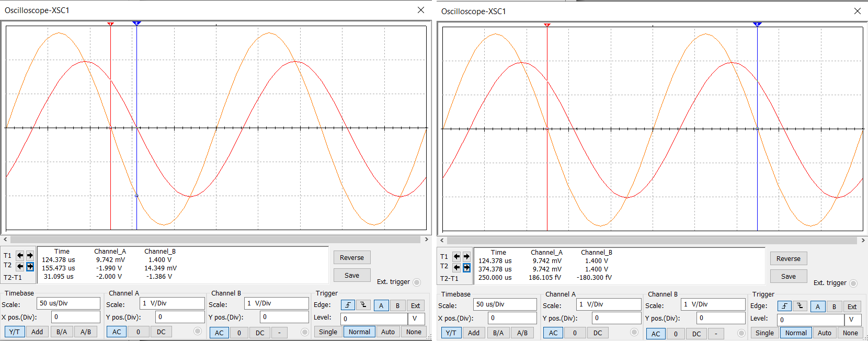Click right scroll arrow under right oscilloscope graph
This screenshot has width=868, height=341.
863,241
